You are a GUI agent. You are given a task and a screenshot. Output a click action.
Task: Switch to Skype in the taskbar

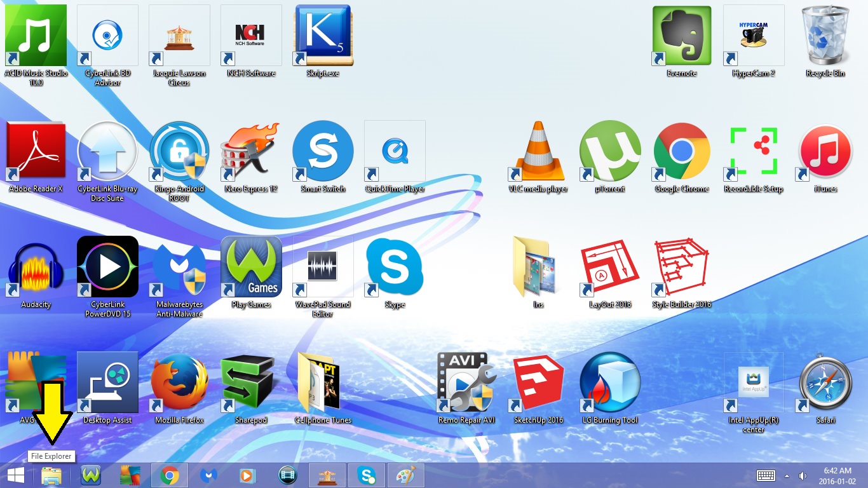[367, 475]
